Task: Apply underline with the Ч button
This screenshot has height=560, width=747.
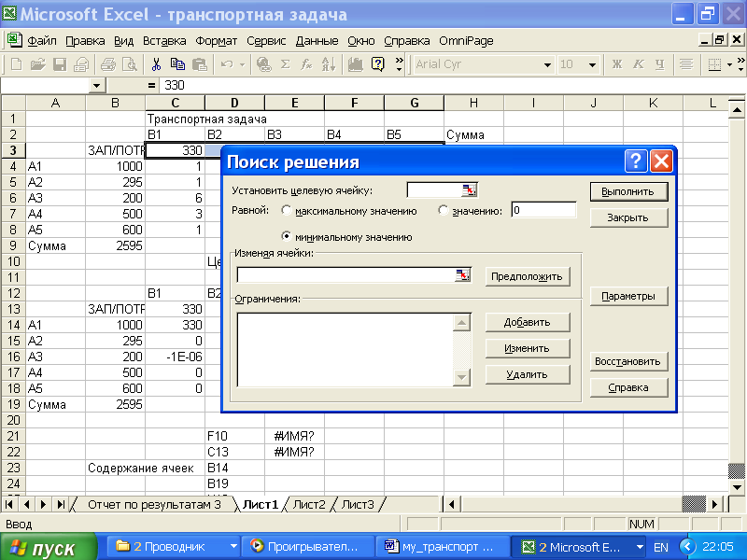Action: 660,63
